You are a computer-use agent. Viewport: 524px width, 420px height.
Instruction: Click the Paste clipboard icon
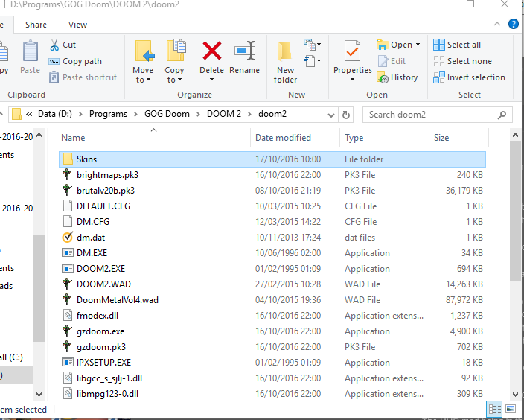point(31,51)
